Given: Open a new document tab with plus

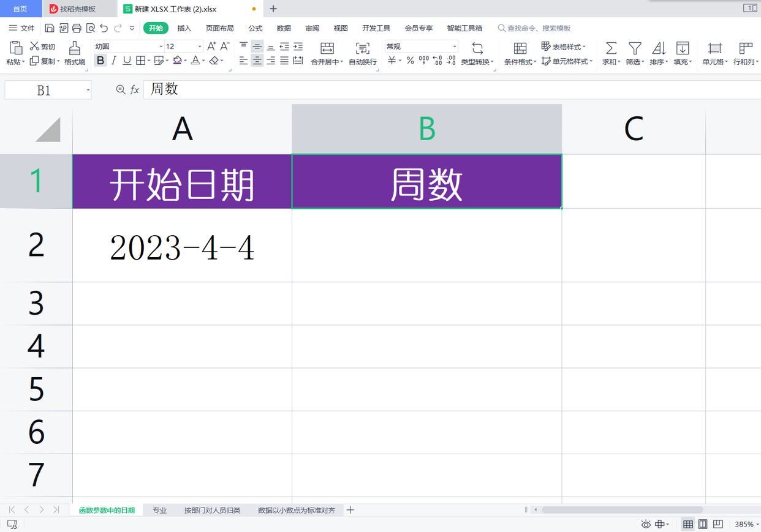Looking at the screenshot, I should [x=273, y=9].
